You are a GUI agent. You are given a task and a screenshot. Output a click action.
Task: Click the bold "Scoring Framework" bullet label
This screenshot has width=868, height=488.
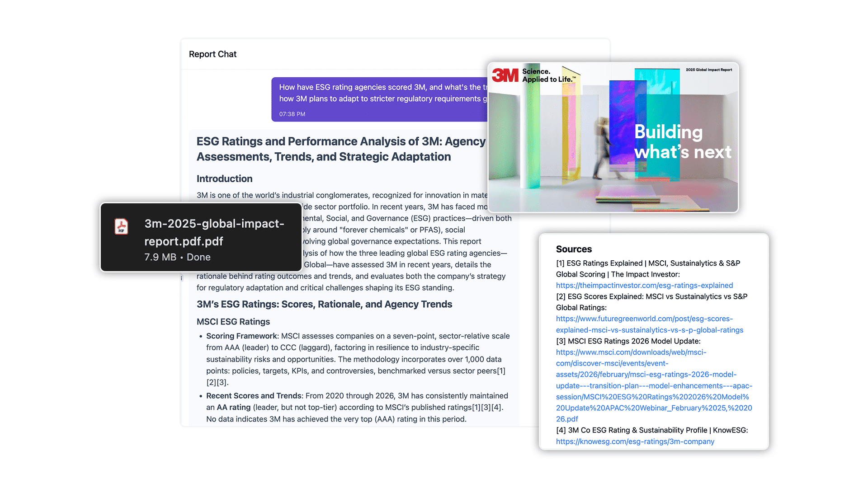[x=241, y=336]
